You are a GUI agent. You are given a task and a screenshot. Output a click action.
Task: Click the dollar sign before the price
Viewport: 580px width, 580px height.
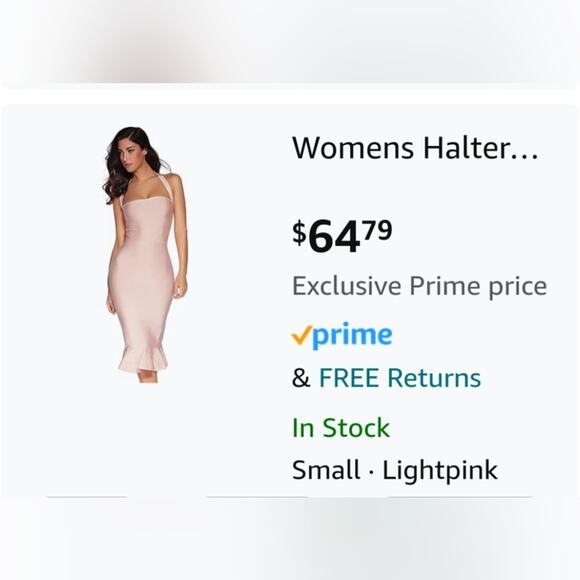pyautogui.click(x=299, y=233)
